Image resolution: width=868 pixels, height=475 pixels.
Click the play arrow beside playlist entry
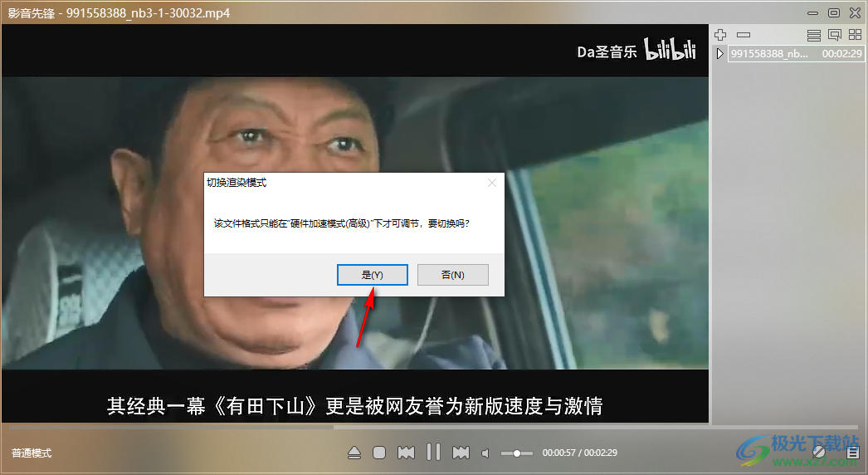click(x=719, y=54)
